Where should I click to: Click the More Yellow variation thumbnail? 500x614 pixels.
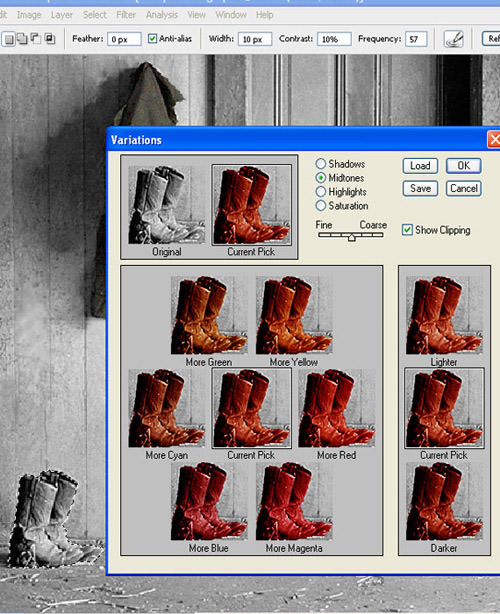[x=294, y=315]
